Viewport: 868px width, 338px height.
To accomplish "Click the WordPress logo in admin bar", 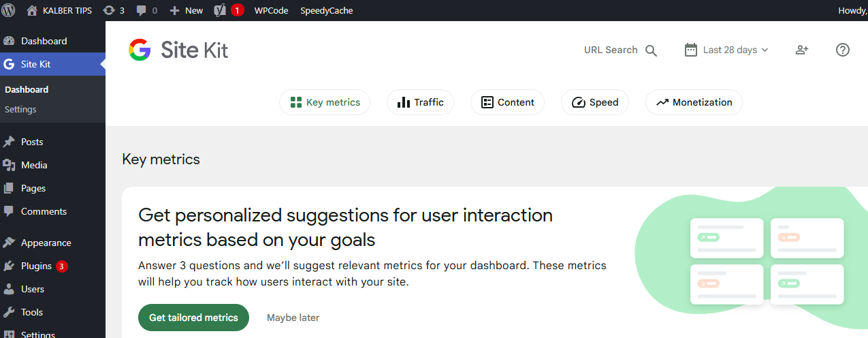I will coord(9,10).
